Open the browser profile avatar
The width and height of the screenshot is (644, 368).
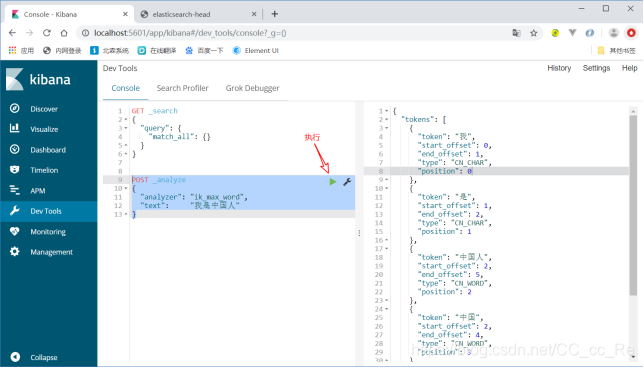(614, 33)
